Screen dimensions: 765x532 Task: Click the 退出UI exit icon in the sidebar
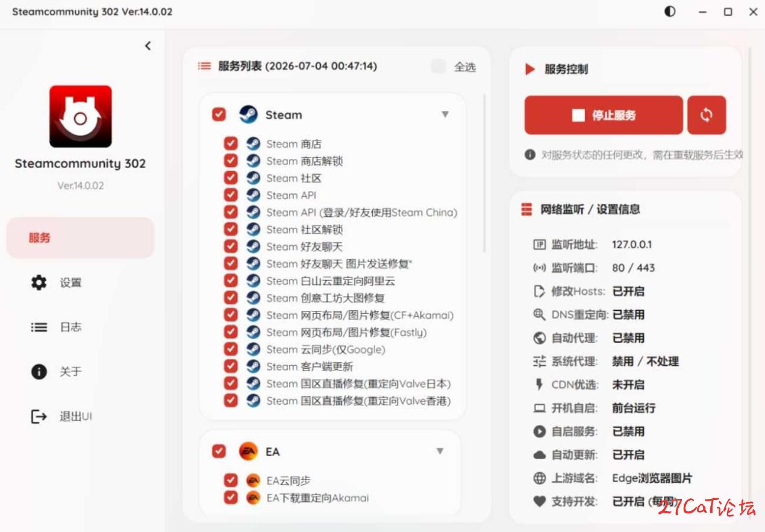[39, 416]
